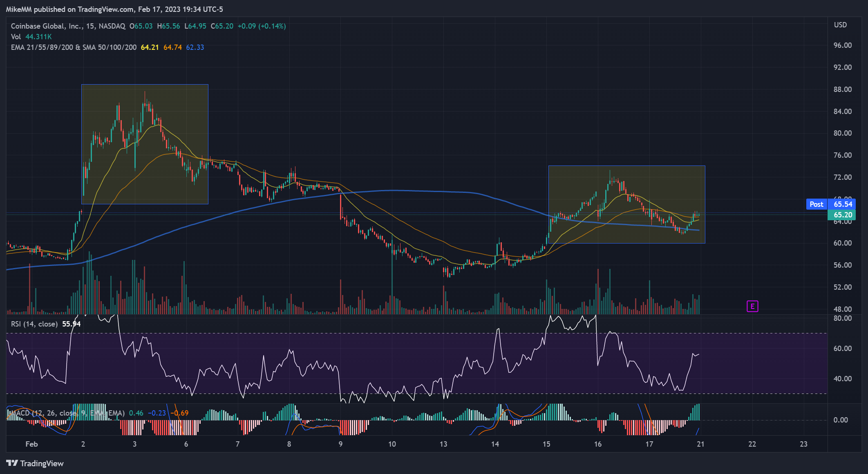Click the MACD histogram value 0.46
This screenshot has height=474, width=868.
[x=136, y=413]
